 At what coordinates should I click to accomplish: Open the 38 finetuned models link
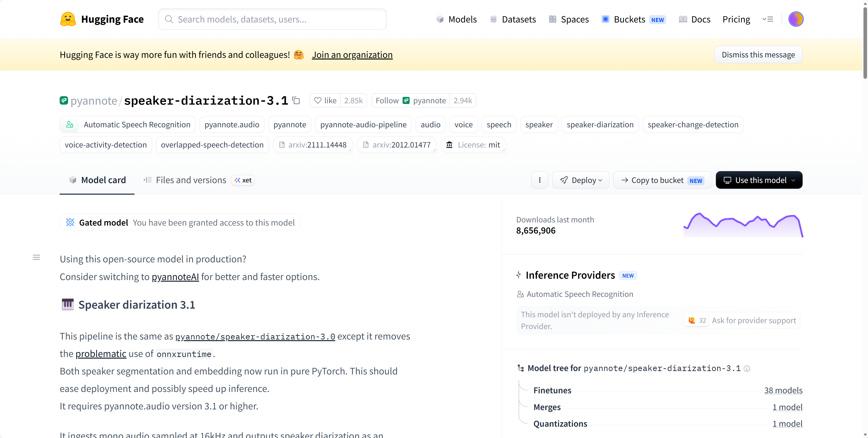pyautogui.click(x=783, y=391)
